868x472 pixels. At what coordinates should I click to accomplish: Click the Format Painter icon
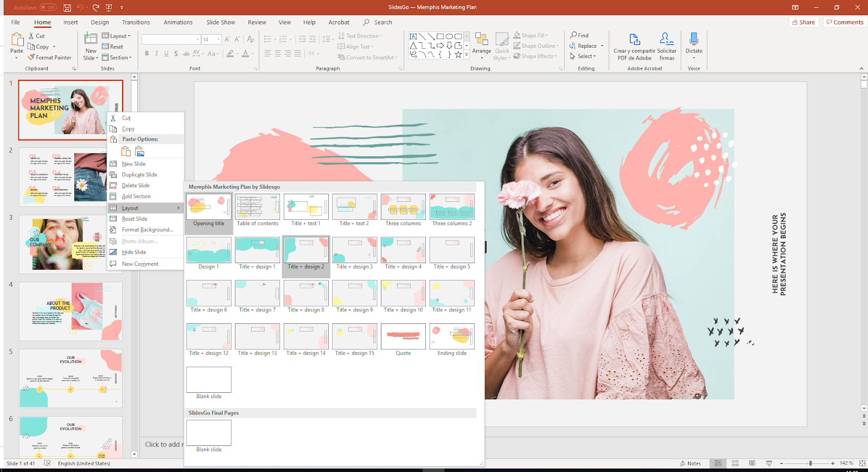click(x=31, y=58)
